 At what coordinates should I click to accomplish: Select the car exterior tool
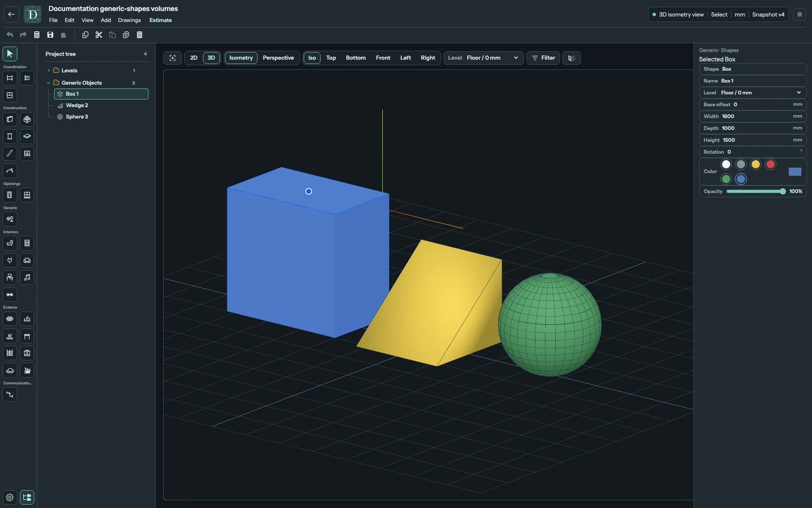pos(10,370)
